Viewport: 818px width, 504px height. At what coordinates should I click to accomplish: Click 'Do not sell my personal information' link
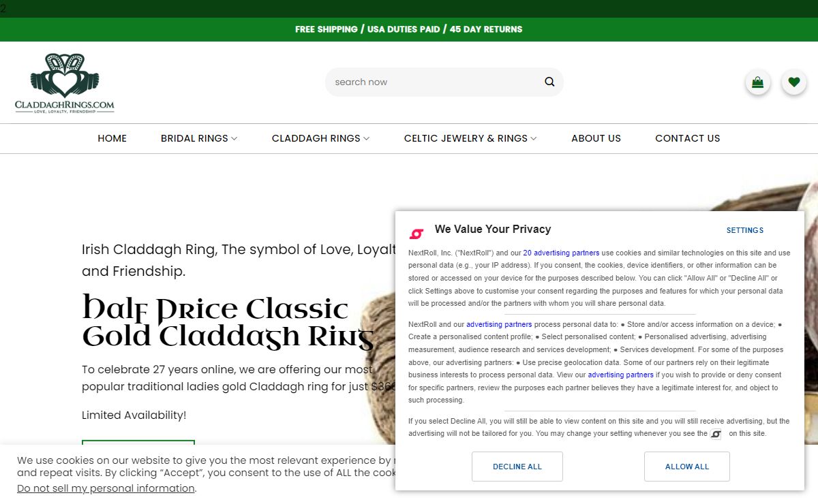pyautogui.click(x=106, y=488)
